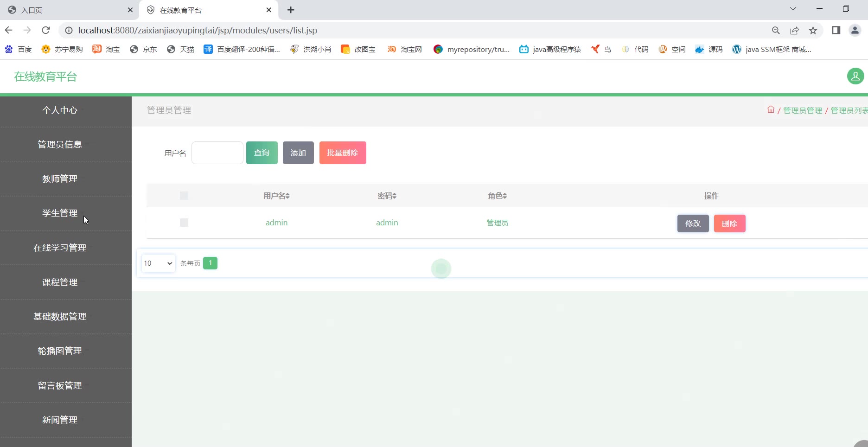Image resolution: width=868 pixels, height=447 pixels.
Task: Open the 源码 bookmark
Action: pos(709,49)
